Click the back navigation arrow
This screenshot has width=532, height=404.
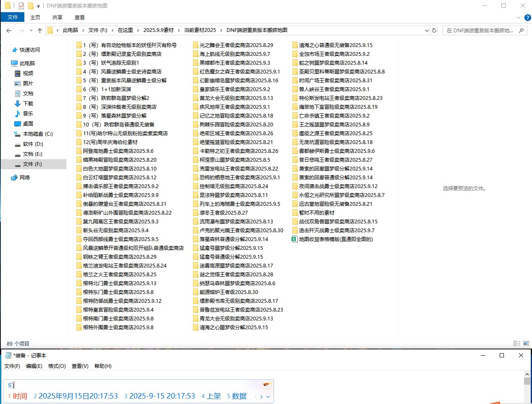[9, 30]
